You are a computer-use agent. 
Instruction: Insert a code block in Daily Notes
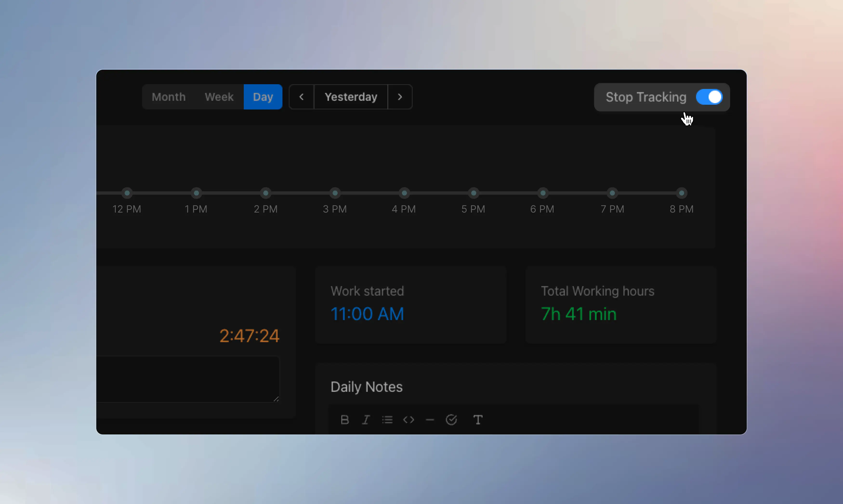[x=408, y=420]
